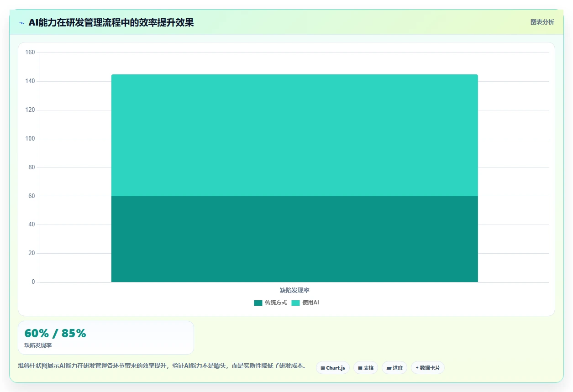
Task: Click the y-axis value 40
Action: (32, 225)
